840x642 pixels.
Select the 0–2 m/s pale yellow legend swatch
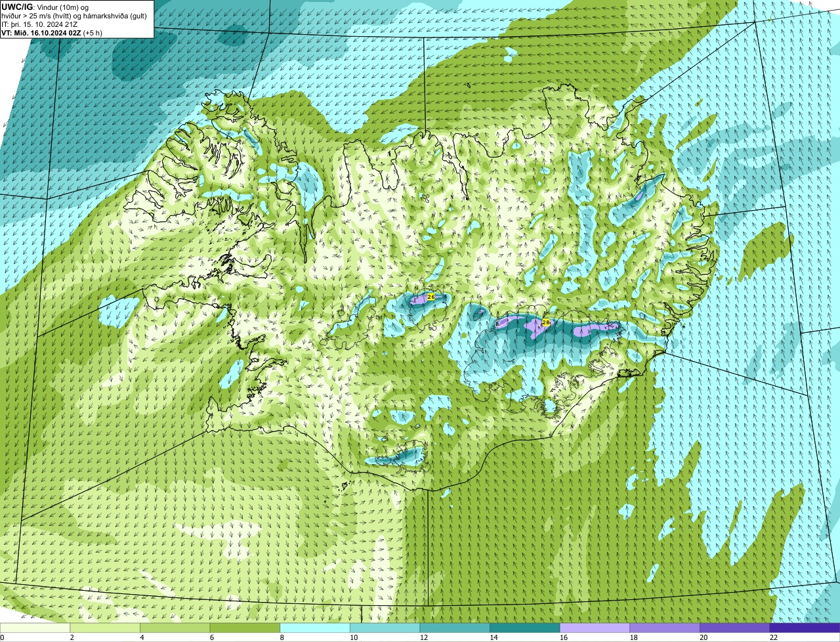pos(35,628)
